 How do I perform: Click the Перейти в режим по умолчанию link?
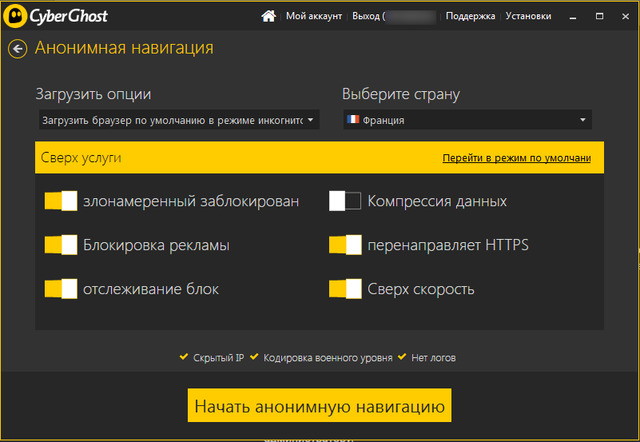[516, 158]
